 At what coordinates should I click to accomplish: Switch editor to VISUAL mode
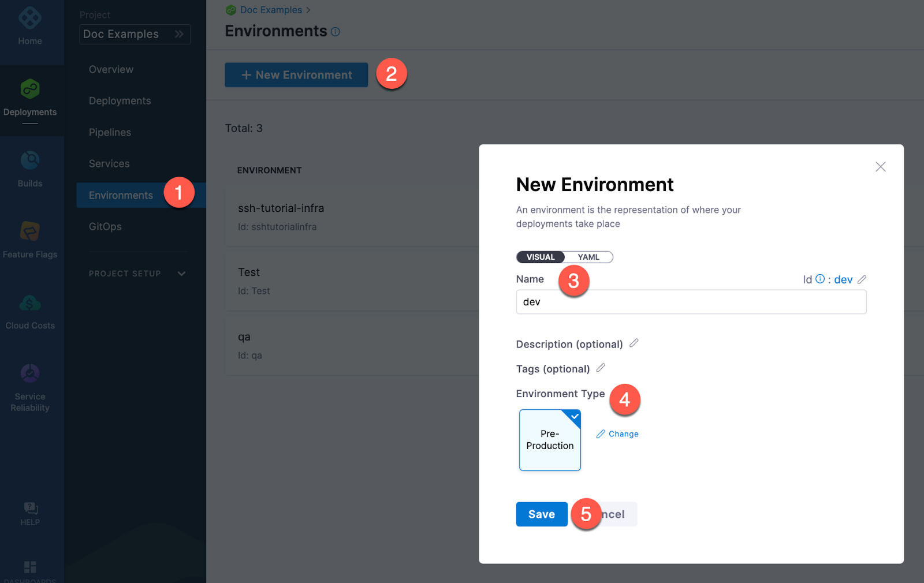click(541, 257)
